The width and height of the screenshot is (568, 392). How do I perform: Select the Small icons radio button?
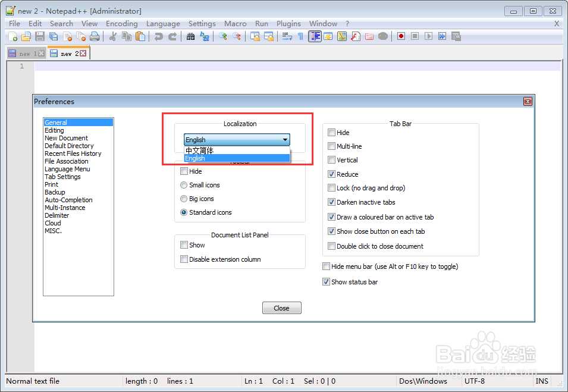(184, 185)
